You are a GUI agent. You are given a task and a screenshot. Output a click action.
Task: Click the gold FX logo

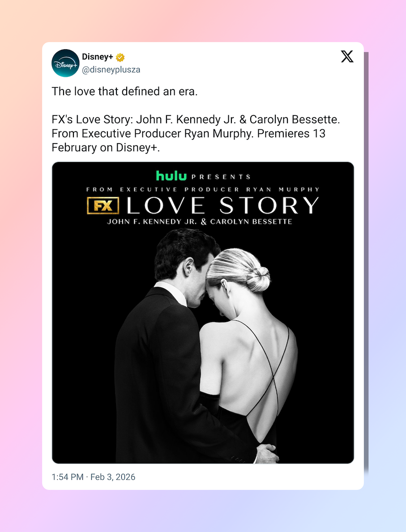pyautogui.click(x=103, y=206)
